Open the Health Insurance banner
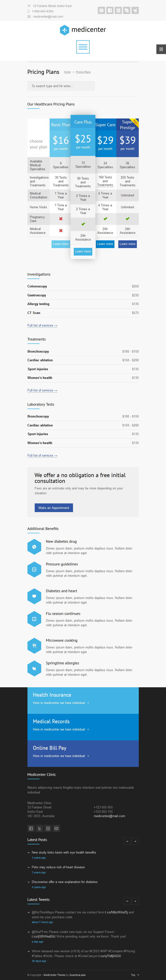The height and width of the screenshot is (980, 166). click(x=83, y=700)
